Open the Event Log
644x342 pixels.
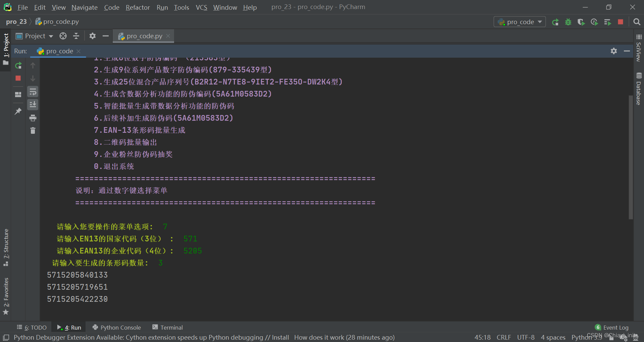(612, 328)
